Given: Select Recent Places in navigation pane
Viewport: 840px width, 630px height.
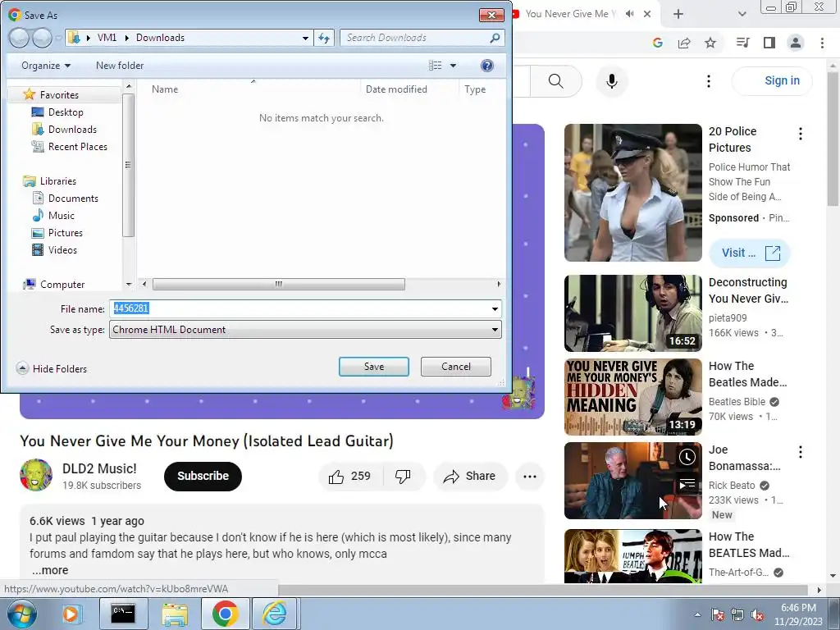Looking at the screenshot, I should pyautogui.click(x=78, y=146).
